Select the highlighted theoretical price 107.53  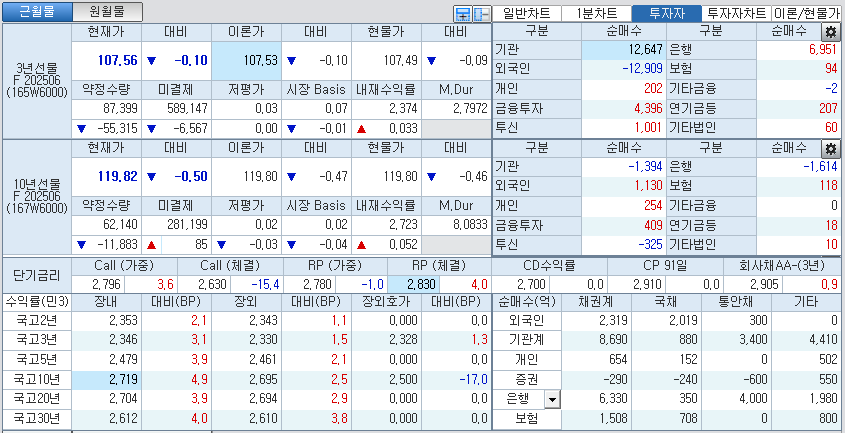[x=247, y=60]
